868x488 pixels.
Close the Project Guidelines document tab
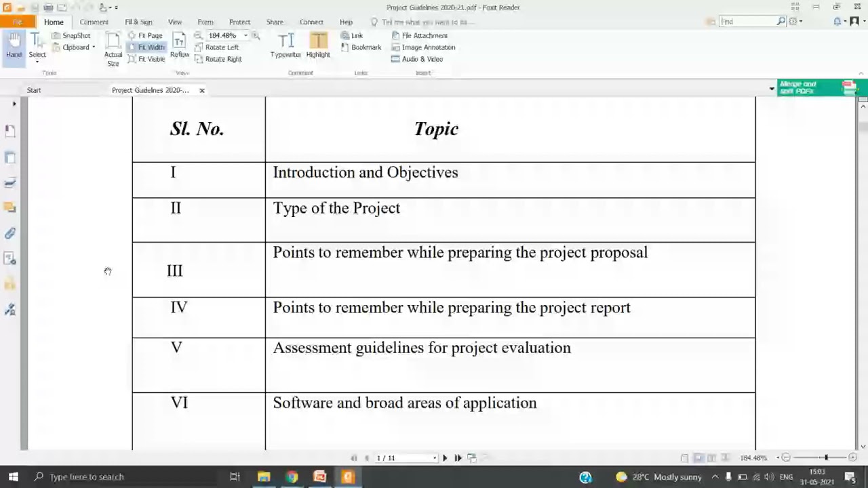201,90
